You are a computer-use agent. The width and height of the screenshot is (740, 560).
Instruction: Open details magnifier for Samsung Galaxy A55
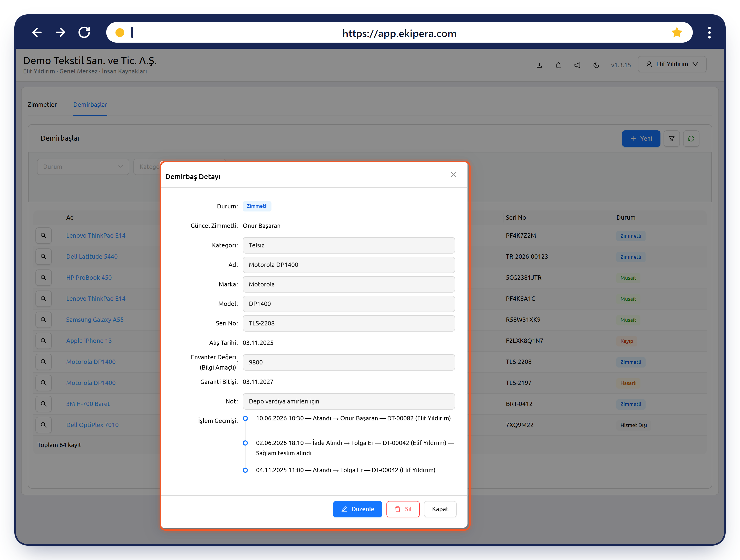pos(43,320)
